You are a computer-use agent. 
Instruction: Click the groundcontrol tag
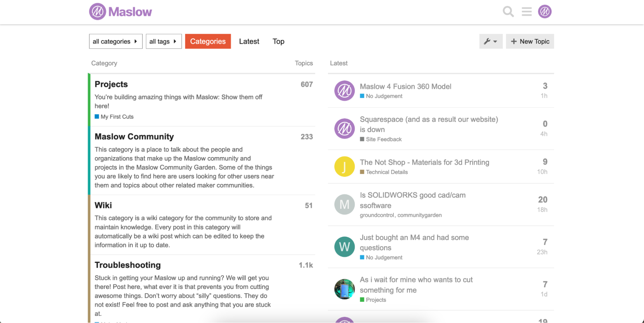(x=377, y=215)
